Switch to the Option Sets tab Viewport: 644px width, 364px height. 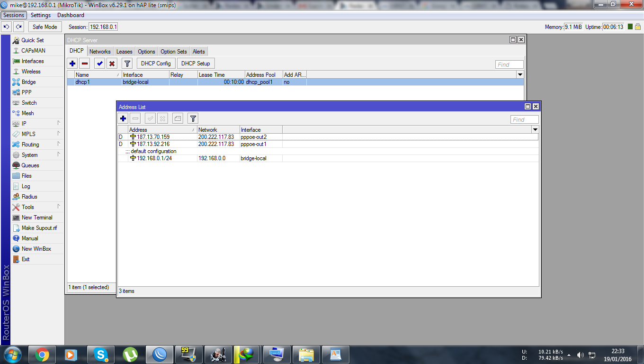click(174, 52)
